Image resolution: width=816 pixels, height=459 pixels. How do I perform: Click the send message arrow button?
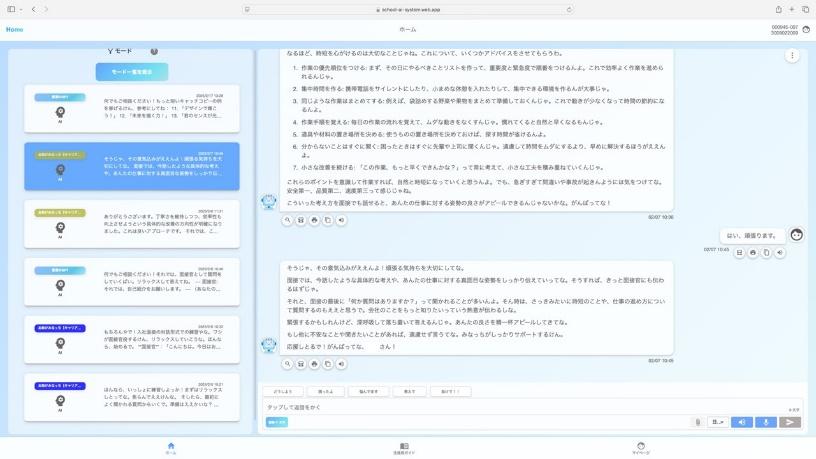[x=791, y=422]
